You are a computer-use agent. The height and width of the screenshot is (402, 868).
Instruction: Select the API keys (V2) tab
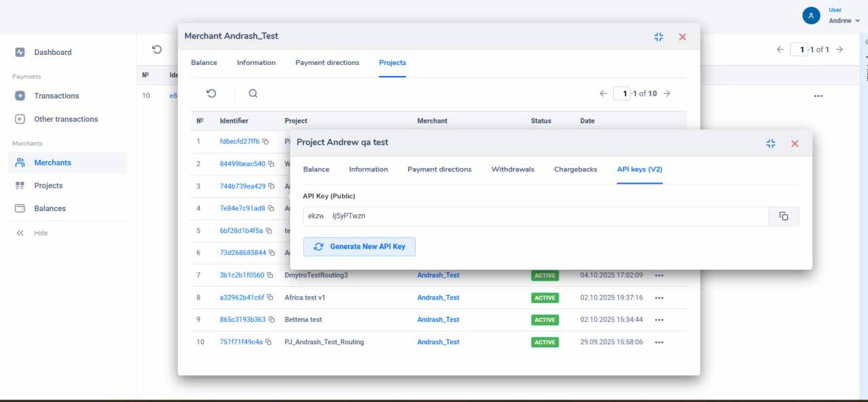(x=639, y=169)
